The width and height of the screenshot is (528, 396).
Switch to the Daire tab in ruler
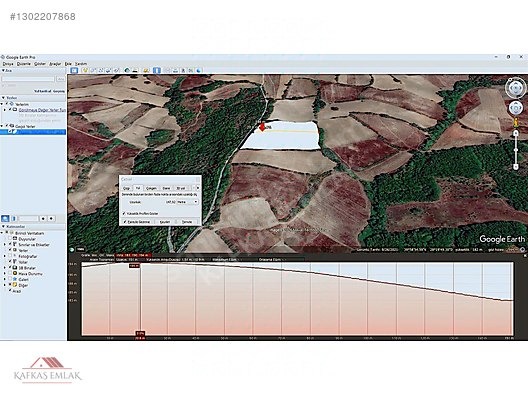click(x=166, y=188)
